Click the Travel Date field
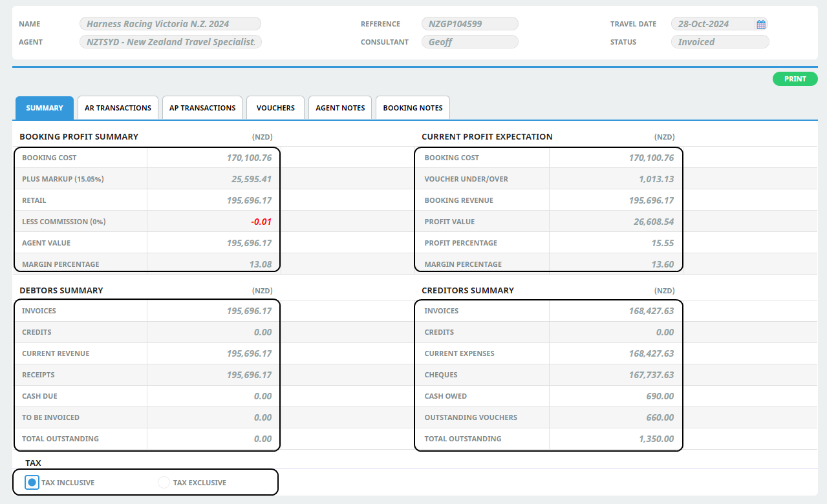Image resolution: width=827 pixels, height=504 pixels. coord(712,24)
